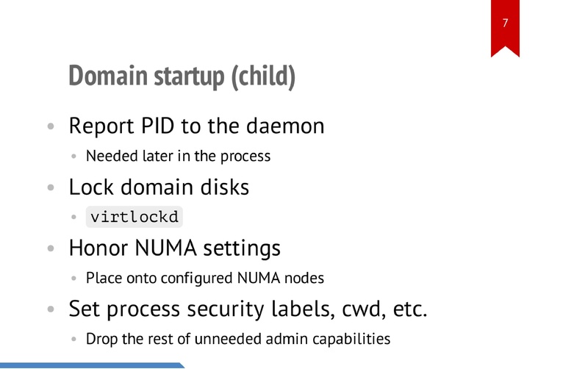Click 'Drop the rest of unneeded admin capabilities'
The image size is (588, 369).
(x=238, y=339)
